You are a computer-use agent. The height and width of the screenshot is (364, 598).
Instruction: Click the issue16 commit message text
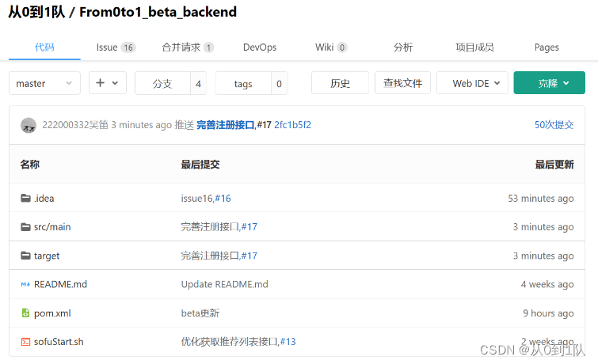pyautogui.click(x=196, y=198)
